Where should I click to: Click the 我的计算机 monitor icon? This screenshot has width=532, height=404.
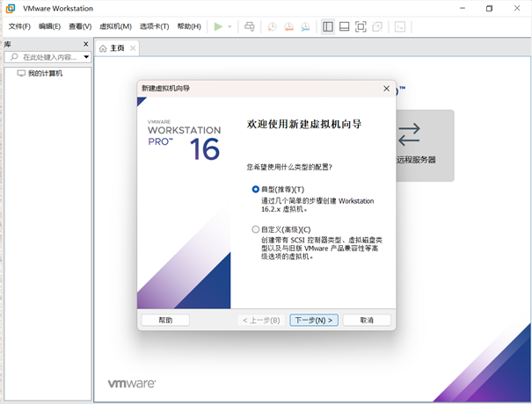pos(21,73)
